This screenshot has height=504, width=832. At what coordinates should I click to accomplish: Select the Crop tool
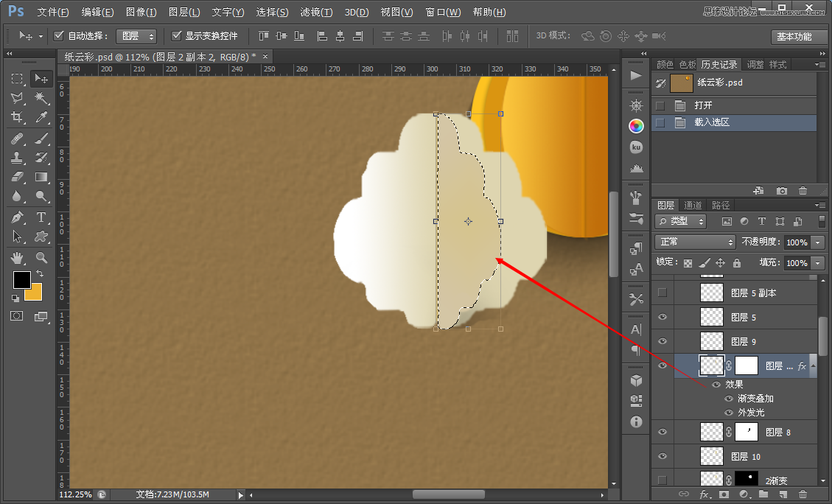(x=17, y=117)
